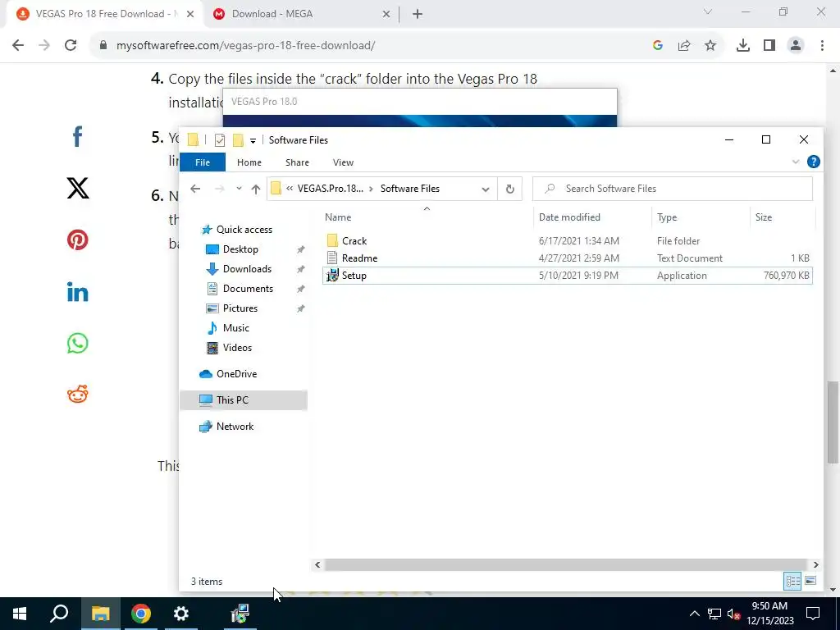Viewport: 840px width, 630px height.
Task: Open Documents in navigation pane
Action: tap(248, 289)
